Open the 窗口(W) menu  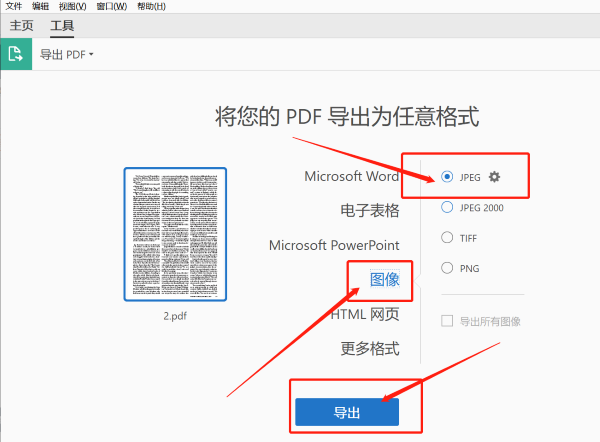pyautogui.click(x=112, y=6)
